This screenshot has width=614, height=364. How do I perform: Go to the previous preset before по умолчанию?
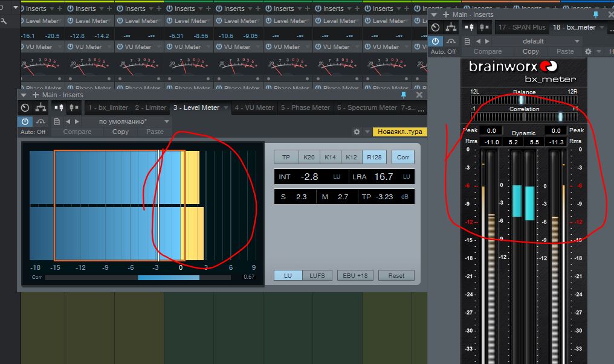[68, 121]
